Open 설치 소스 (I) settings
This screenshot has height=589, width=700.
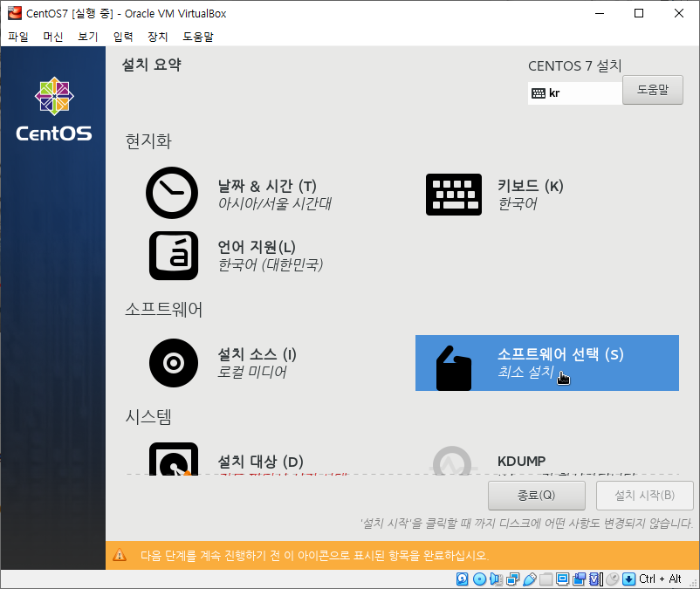coord(257,354)
